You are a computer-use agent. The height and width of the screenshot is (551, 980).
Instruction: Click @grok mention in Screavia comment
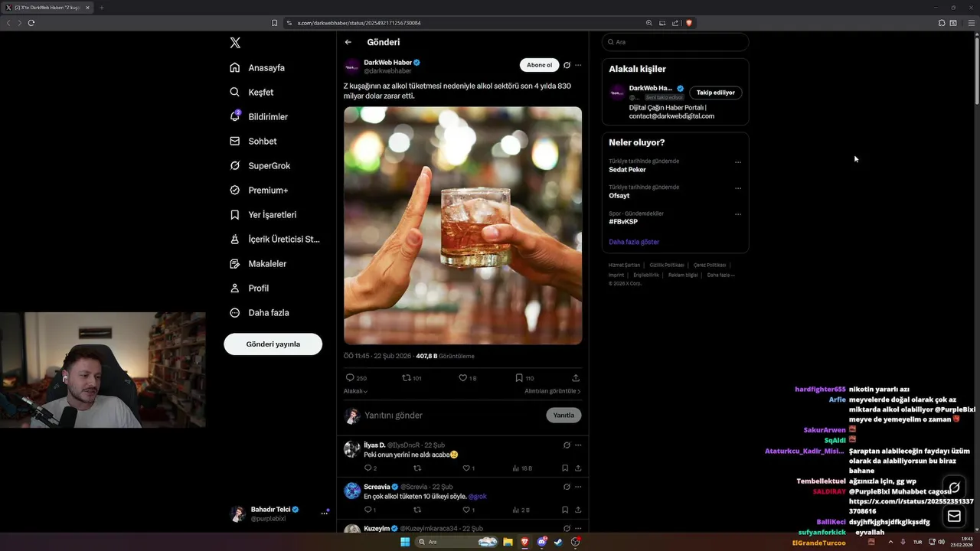tap(477, 497)
